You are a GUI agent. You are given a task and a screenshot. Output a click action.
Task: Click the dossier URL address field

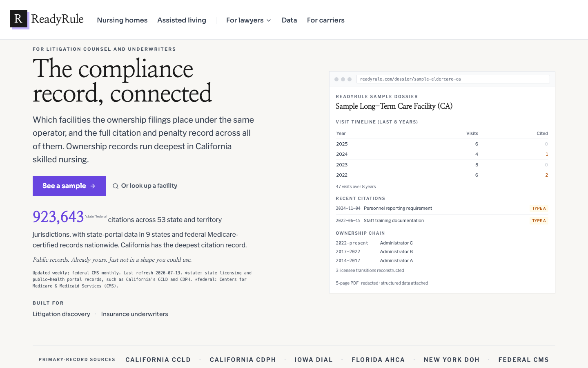453,79
